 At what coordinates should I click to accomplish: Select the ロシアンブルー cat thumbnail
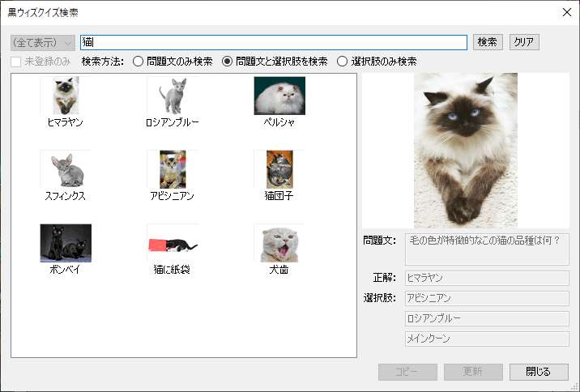click(x=172, y=96)
